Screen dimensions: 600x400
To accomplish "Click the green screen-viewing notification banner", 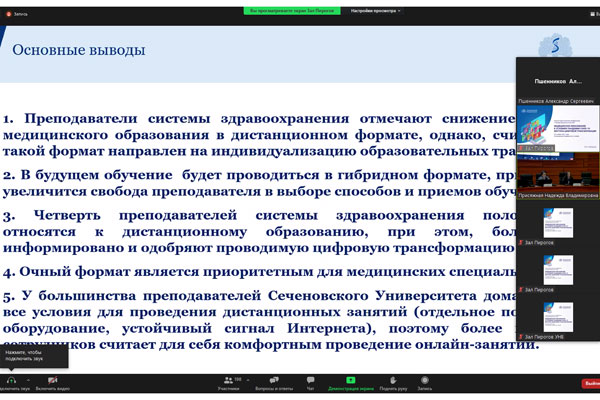I will (x=290, y=10).
